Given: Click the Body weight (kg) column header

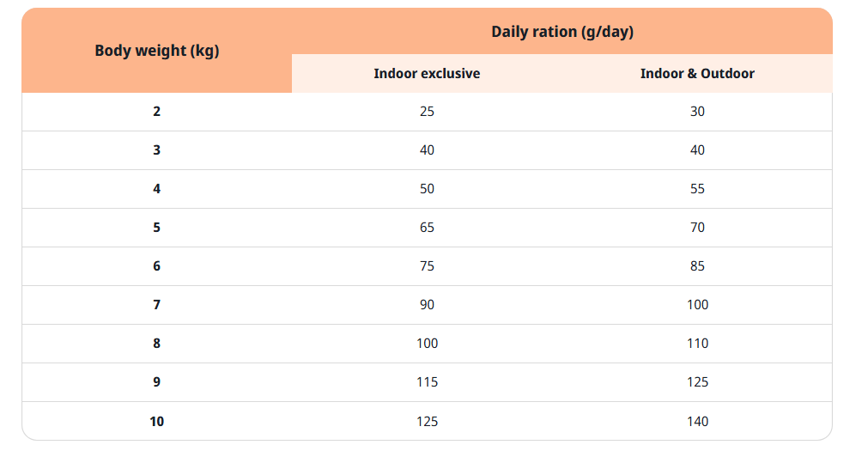Looking at the screenshot, I should click(156, 51).
